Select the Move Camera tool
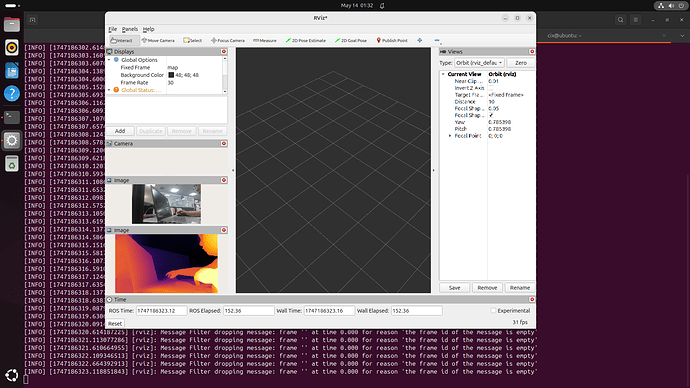690x388 pixels. point(158,40)
